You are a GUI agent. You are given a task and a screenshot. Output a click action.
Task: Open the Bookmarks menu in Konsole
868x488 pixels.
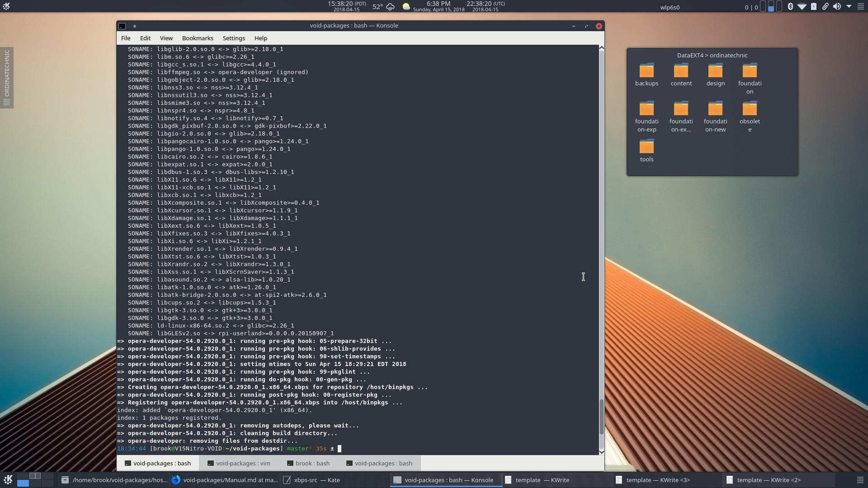[198, 38]
